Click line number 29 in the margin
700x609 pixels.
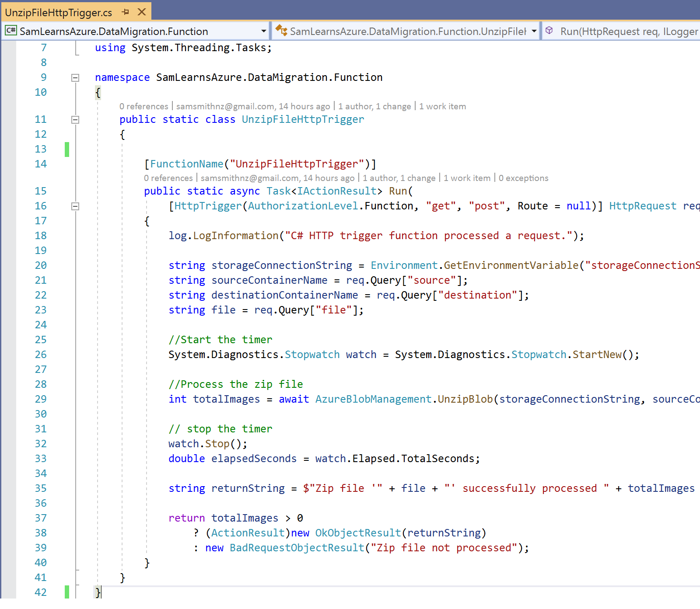(x=41, y=399)
